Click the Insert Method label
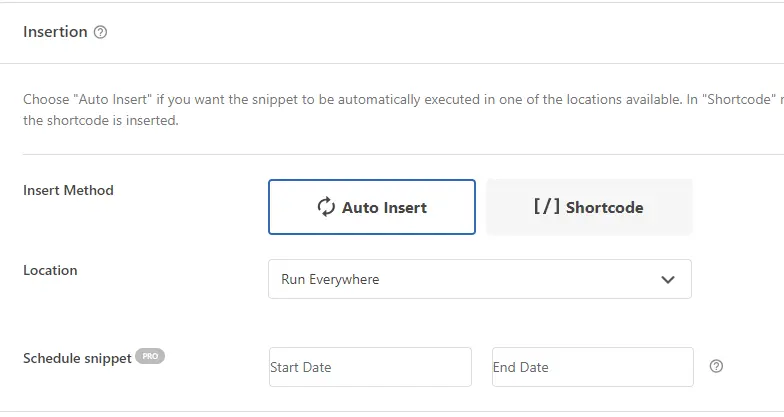Screen dimensions: 784x417 68,190
